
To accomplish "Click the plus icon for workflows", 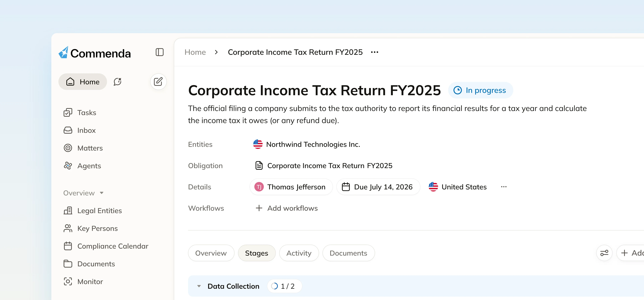I will tap(259, 208).
